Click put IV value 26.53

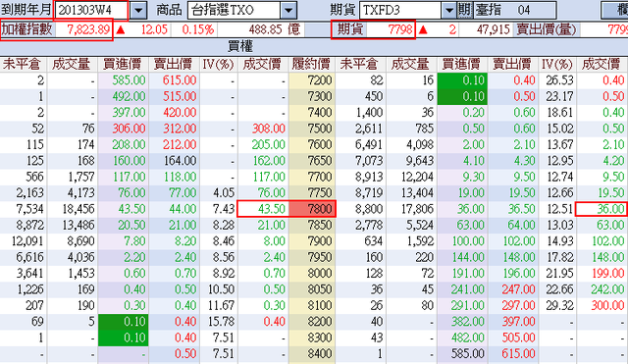point(559,80)
